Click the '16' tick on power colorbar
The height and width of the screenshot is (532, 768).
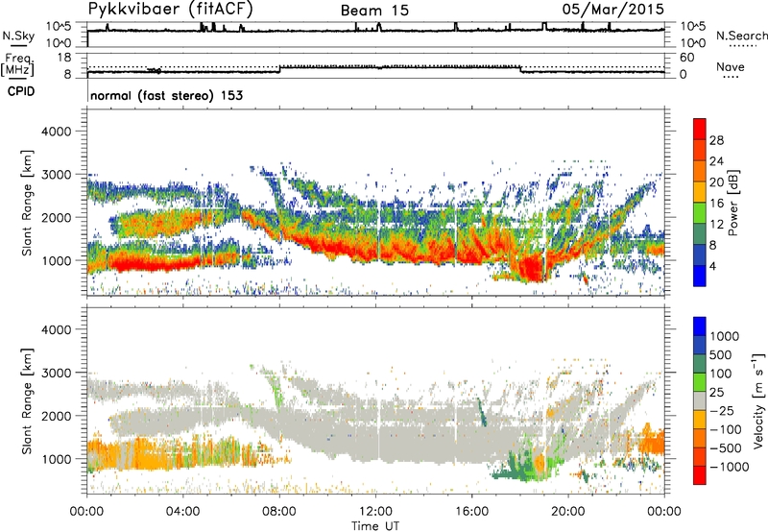(x=716, y=204)
